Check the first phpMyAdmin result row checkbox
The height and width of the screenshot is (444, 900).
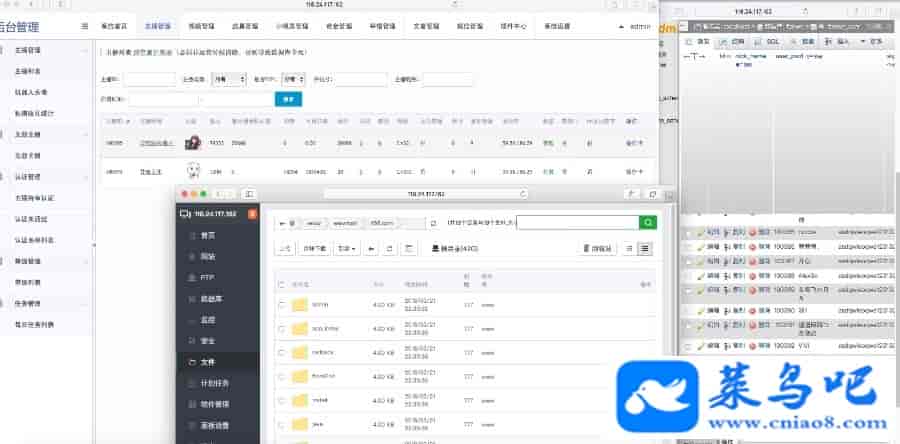(687, 231)
